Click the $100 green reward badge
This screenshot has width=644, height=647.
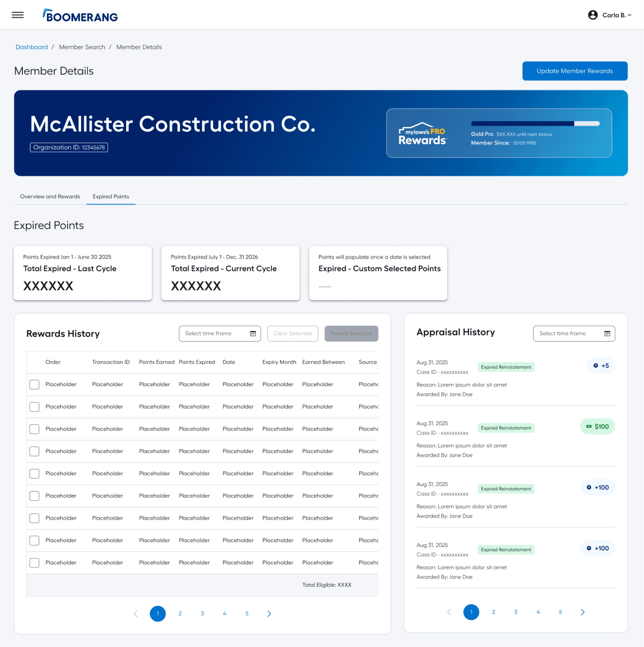pos(597,426)
